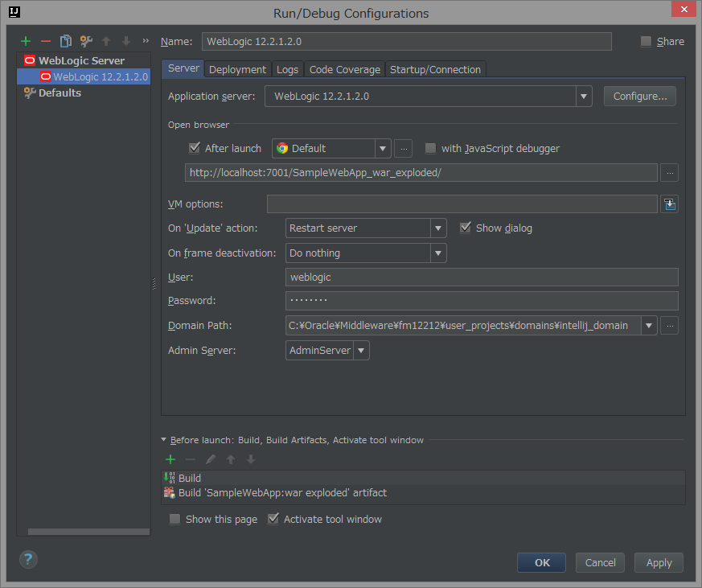Browse Domain Path ellipsis button
Viewport: 702px width, 588px height.
coord(670,326)
